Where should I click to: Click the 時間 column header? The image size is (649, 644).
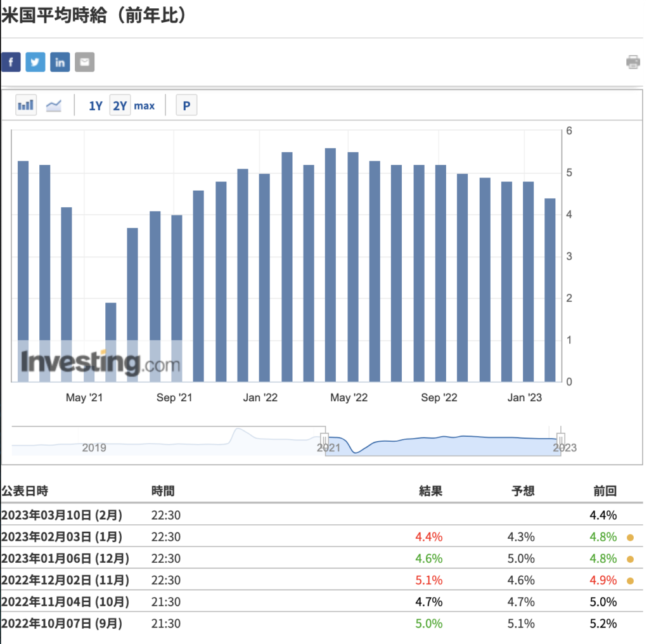click(163, 491)
